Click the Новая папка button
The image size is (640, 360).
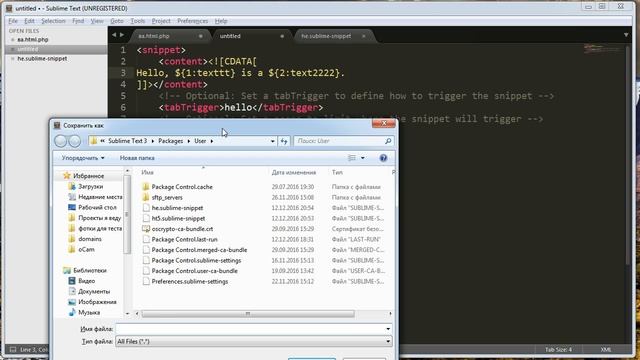[137, 158]
